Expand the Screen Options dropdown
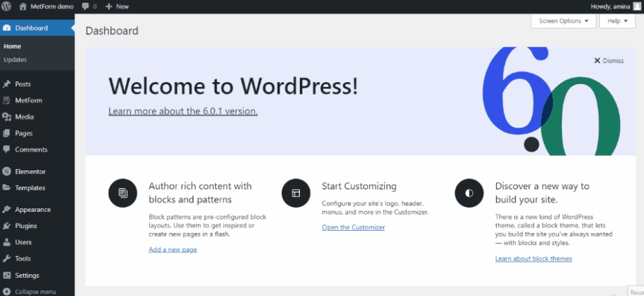 563,21
